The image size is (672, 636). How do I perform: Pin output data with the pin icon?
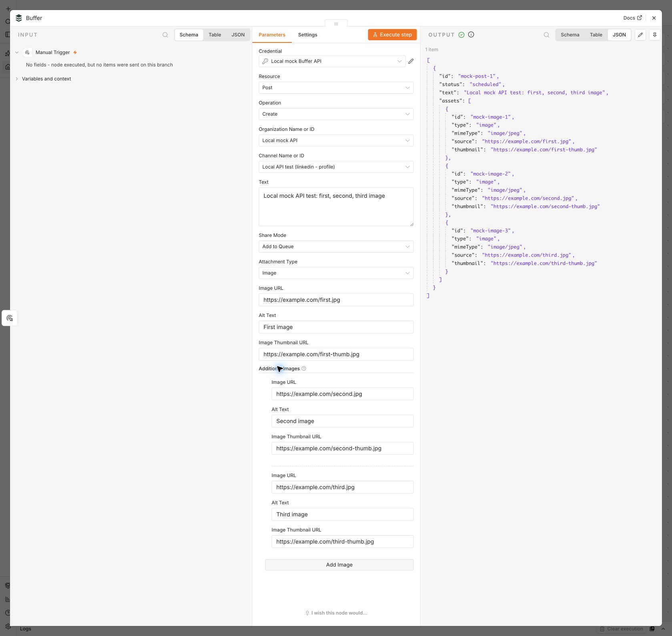pos(655,35)
